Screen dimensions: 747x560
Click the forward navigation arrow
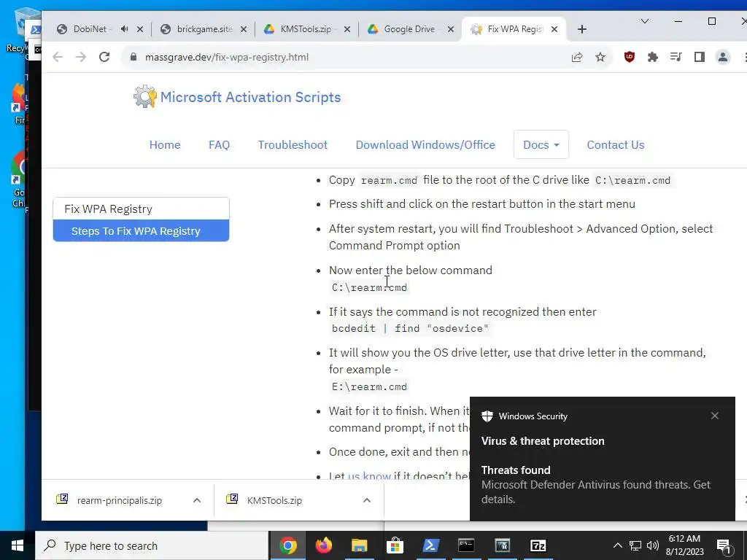[81, 57]
